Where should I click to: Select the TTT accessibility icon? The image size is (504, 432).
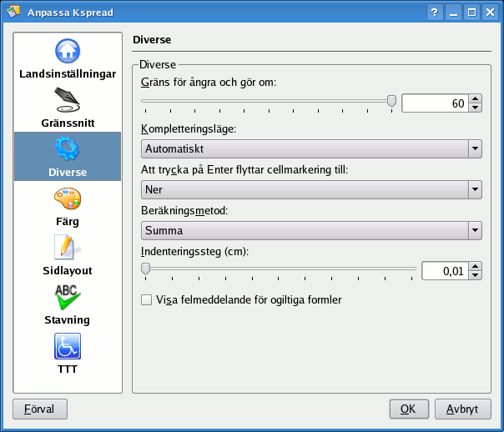pos(68,345)
